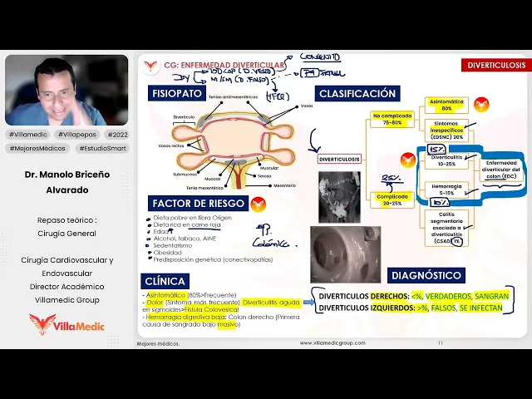The height and width of the screenshot is (399, 532).
Task: Click the blue arrow pointing to the diagnosis box
Action: (x=308, y=302)
